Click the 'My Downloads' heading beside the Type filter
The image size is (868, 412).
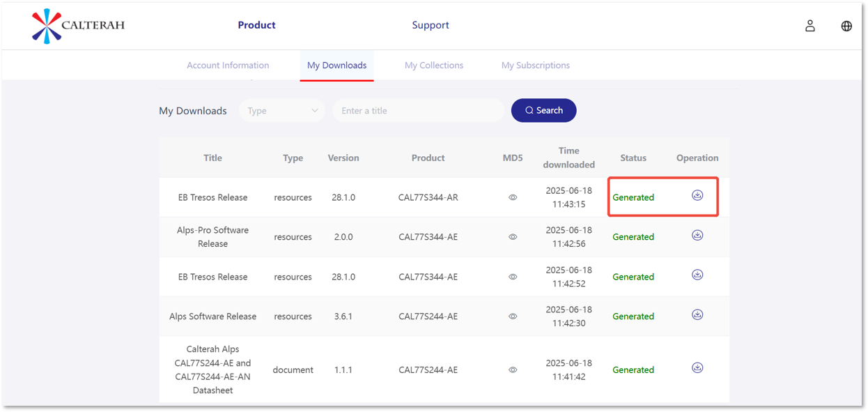[x=193, y=111]
